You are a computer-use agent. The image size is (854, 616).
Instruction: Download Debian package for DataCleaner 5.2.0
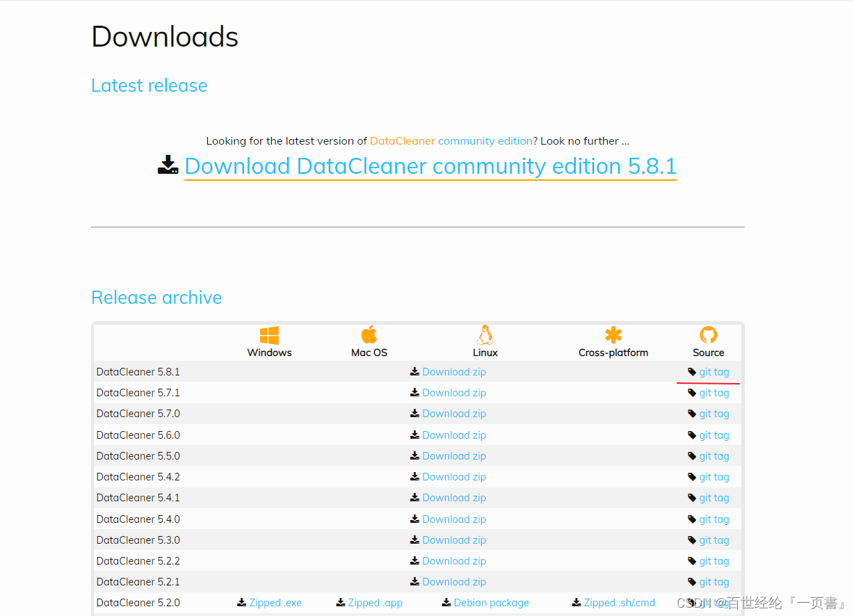tap(492, 603)
